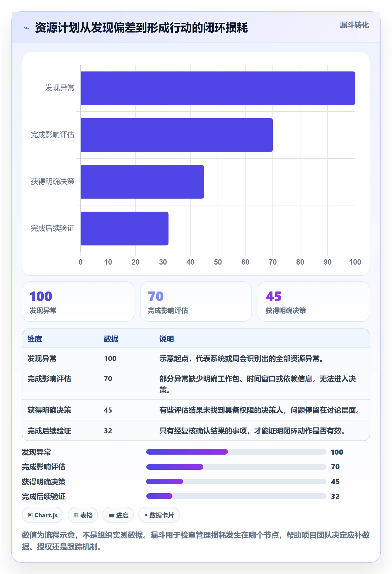Click the 发现异常 progress bar
Screen dimensions: 392x574
[236, 452]
